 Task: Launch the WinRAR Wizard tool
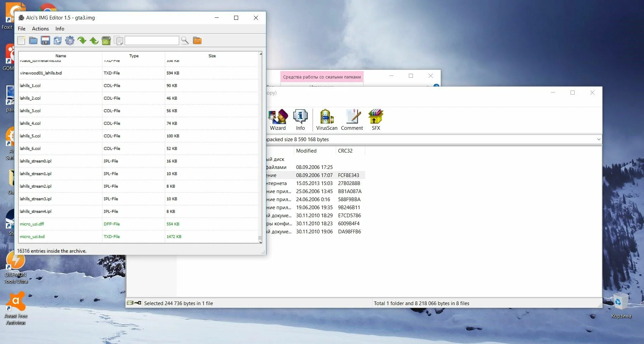[278, 120]
